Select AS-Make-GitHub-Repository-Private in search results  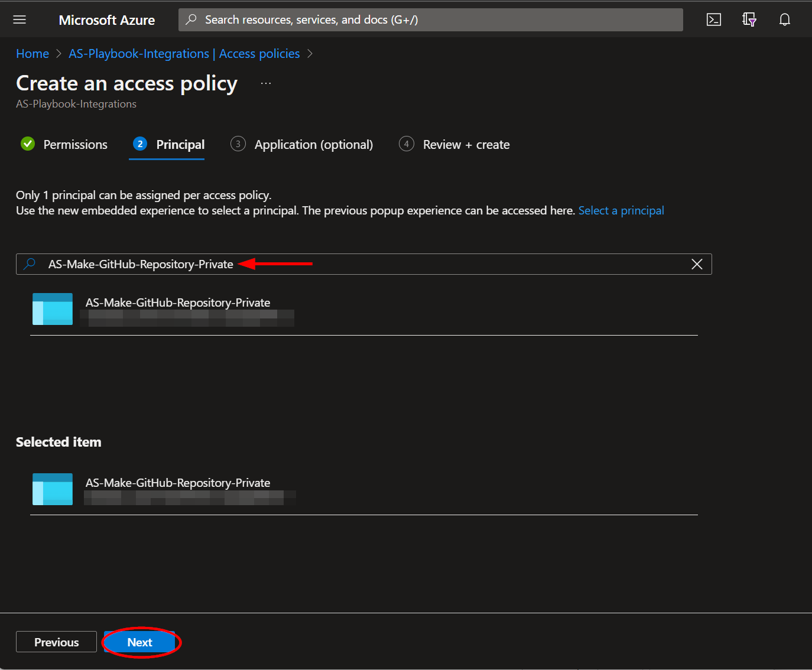[364, 310]
